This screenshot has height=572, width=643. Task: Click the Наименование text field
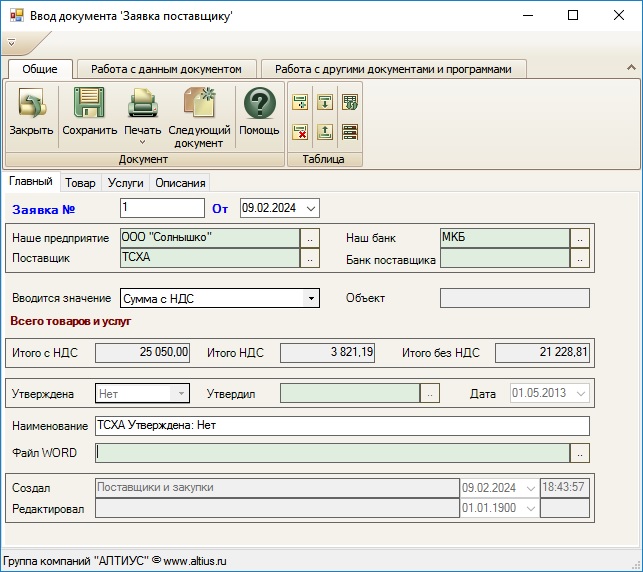click(x=342, y=426)
